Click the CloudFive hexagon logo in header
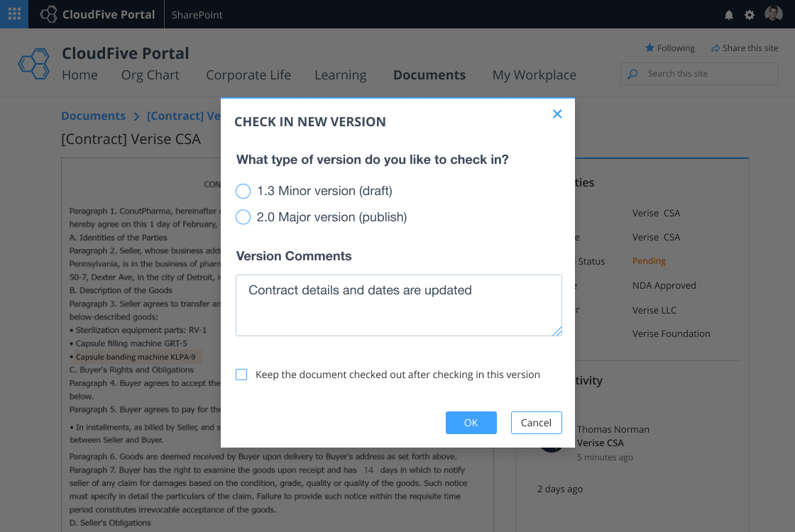The image size is (795, 532). [x=33, y=64]
